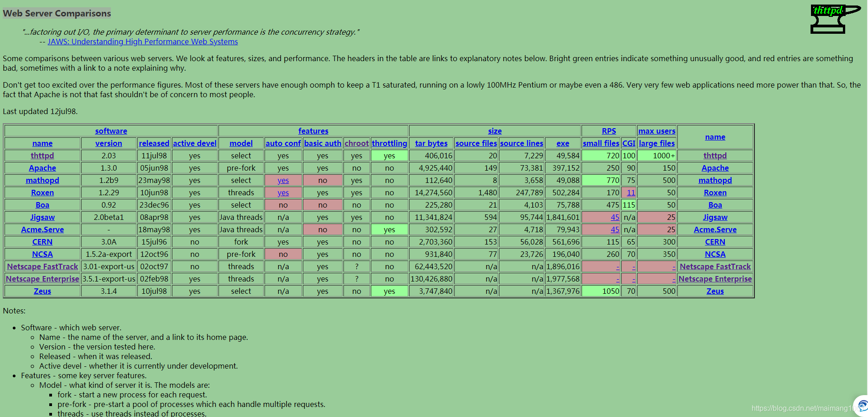Screen dimensions: 868x417
Task: Open Apache link in left name column
Action: coord(42,168)
